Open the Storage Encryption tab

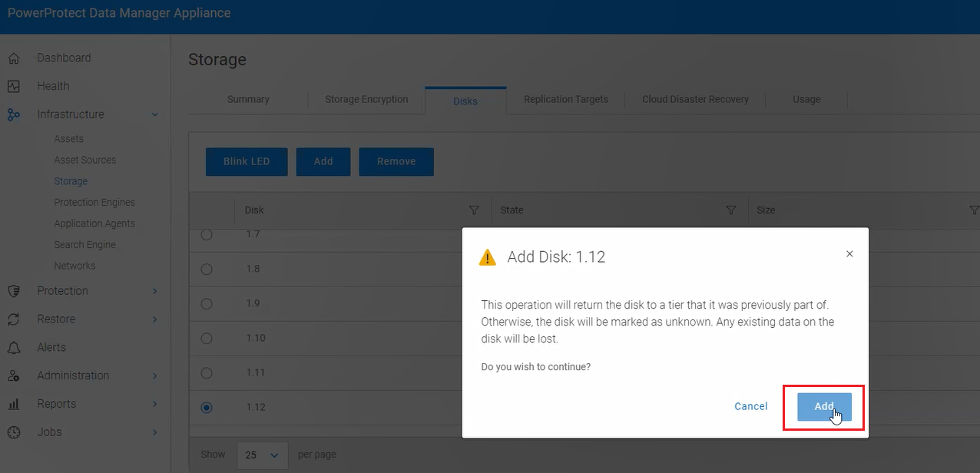[x=366, y=99]
